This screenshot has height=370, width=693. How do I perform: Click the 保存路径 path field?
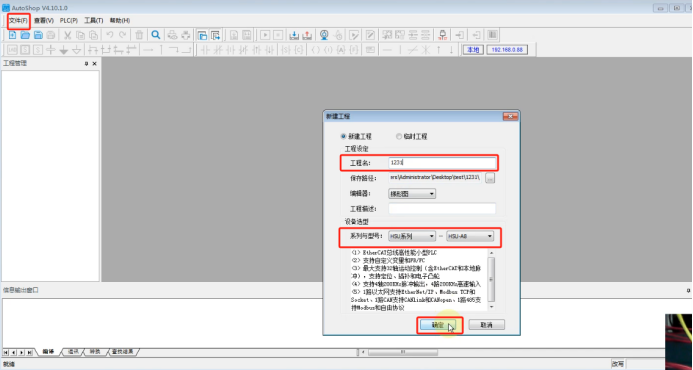[435, 178]
